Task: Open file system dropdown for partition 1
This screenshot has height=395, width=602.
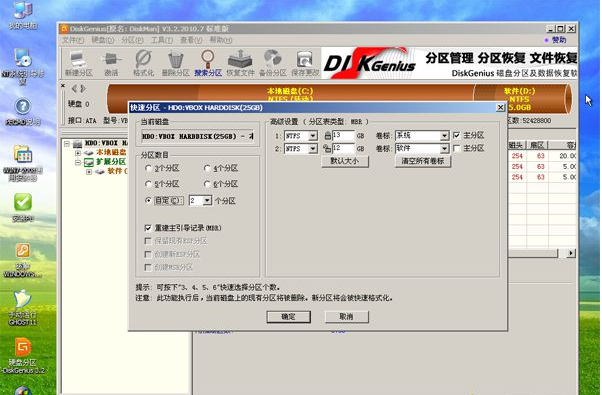Action: point(313,136)
